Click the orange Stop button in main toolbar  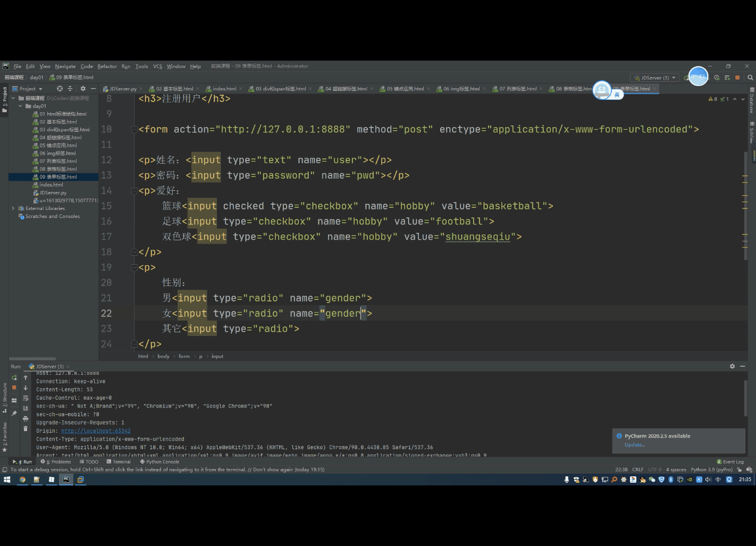[x=737, y=78]
